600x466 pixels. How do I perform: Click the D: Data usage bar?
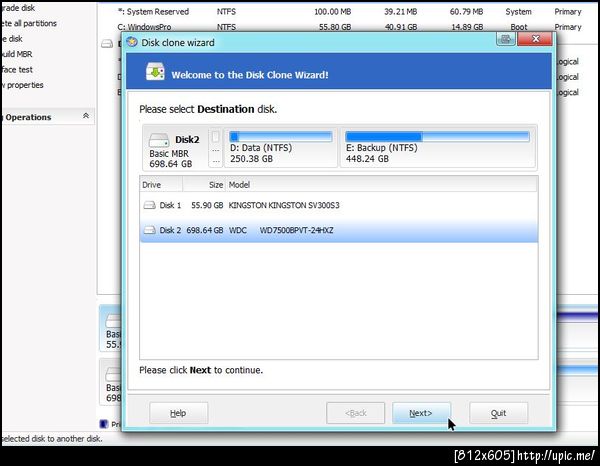281,136
